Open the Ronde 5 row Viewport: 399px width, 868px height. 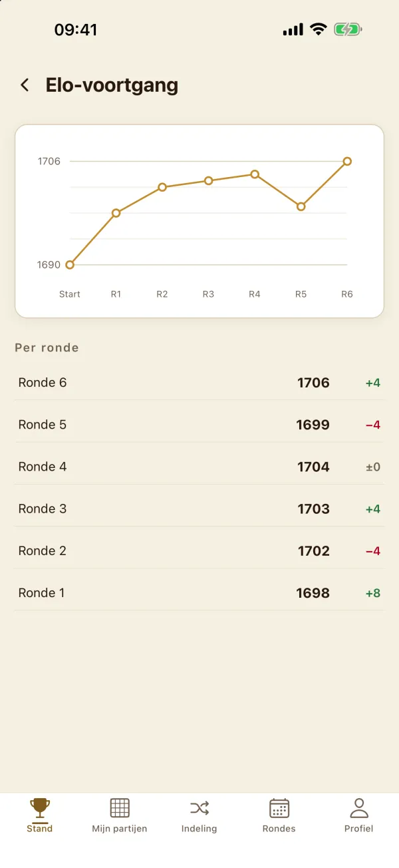coord(199,425)
